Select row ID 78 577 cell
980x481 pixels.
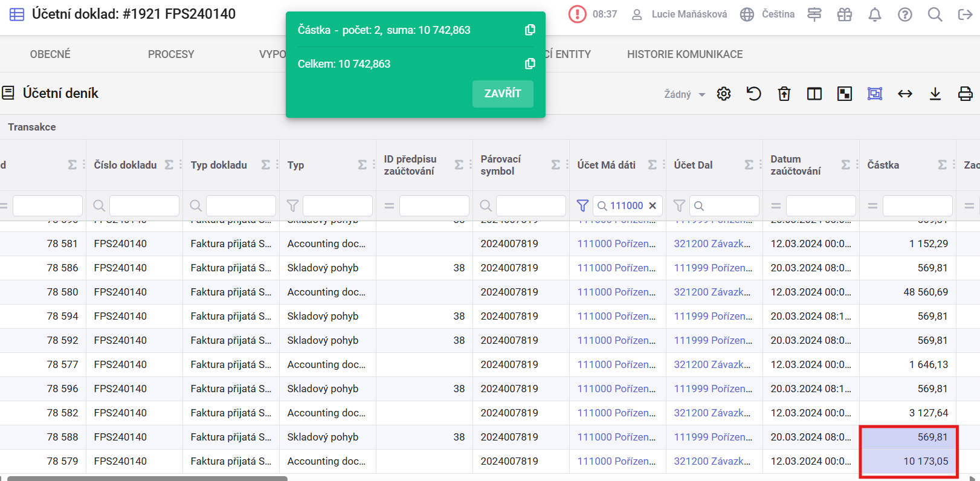pos(43,364)
